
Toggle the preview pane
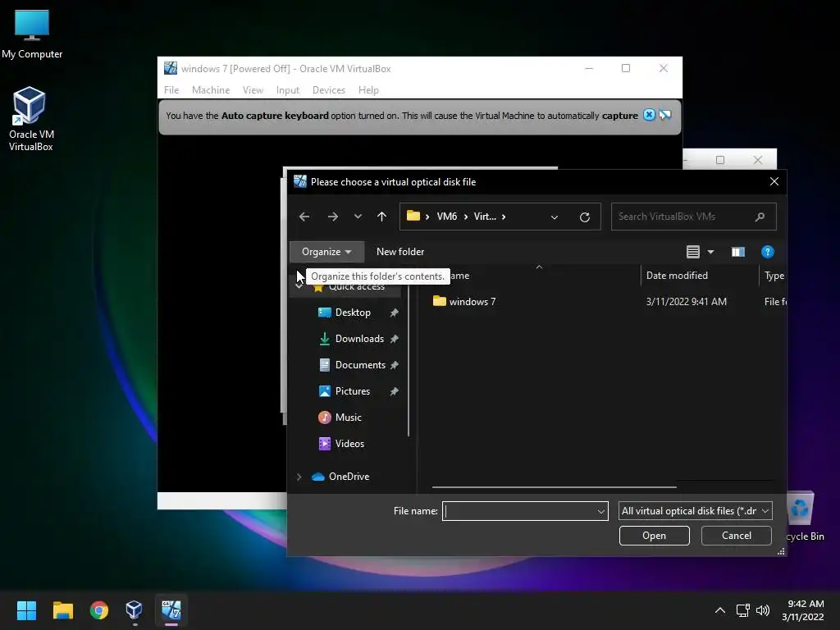[738, 252]
